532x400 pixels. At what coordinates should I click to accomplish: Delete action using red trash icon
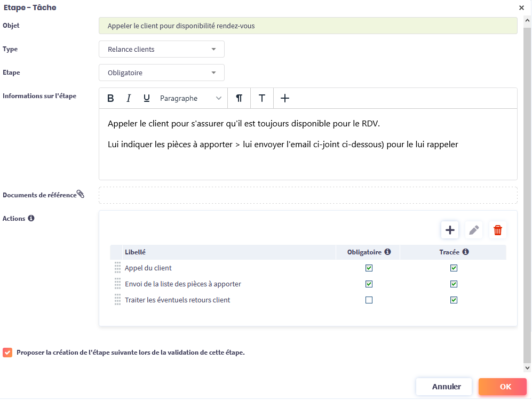[x=498, y=230]
